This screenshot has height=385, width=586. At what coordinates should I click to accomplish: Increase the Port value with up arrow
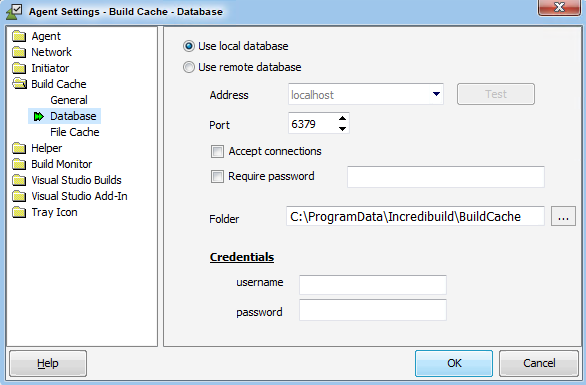(x=342, y=118)
